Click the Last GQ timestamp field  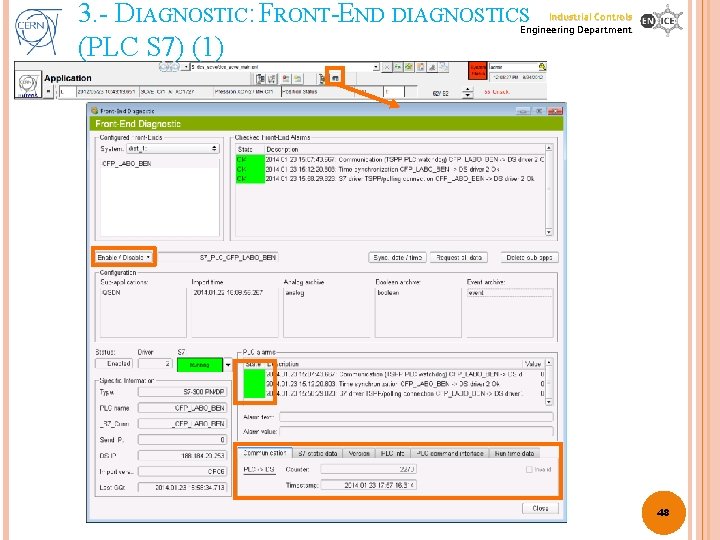pos(182,487)
